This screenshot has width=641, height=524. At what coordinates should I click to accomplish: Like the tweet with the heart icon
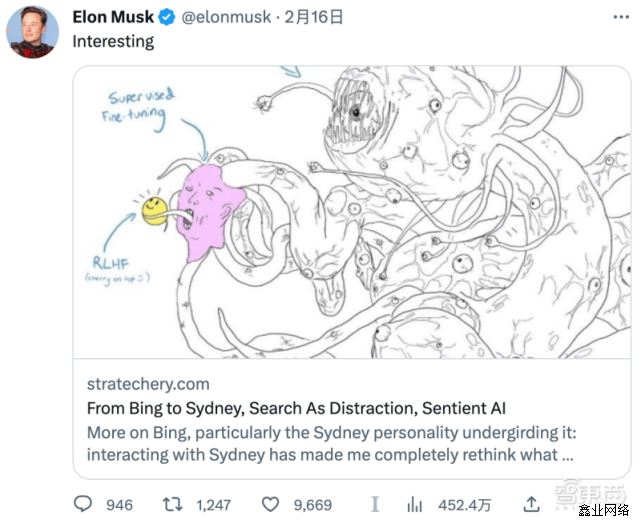tap(269, 505)
